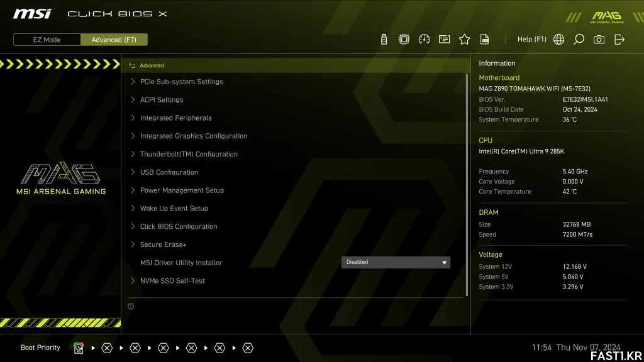Click the Frequency value 5.40 GHz

[x=575, y=172]
